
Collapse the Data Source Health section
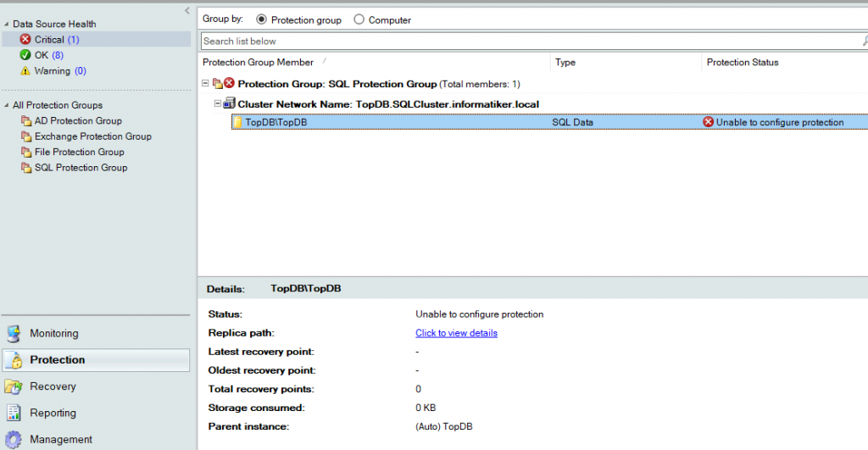point(7,24)
